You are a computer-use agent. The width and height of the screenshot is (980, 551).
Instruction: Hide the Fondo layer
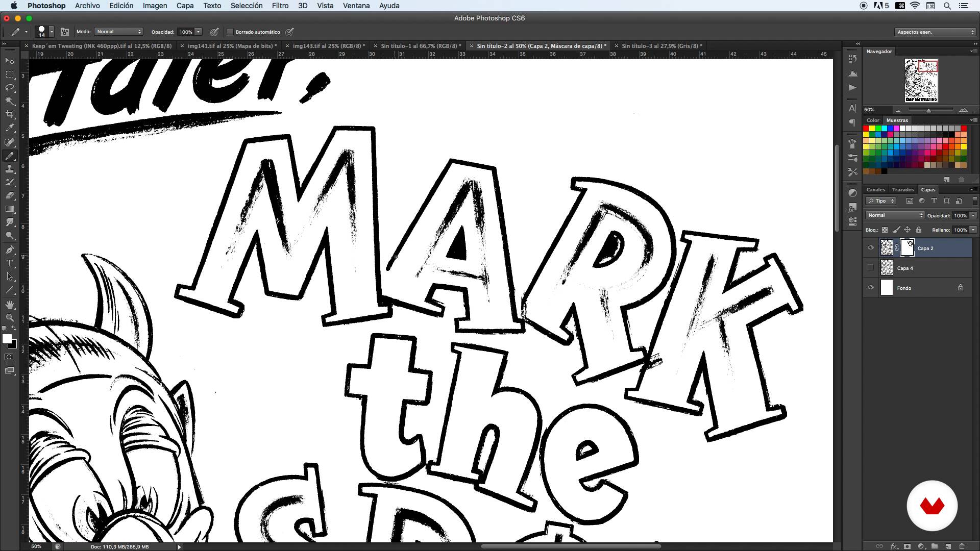pos(871,288)
